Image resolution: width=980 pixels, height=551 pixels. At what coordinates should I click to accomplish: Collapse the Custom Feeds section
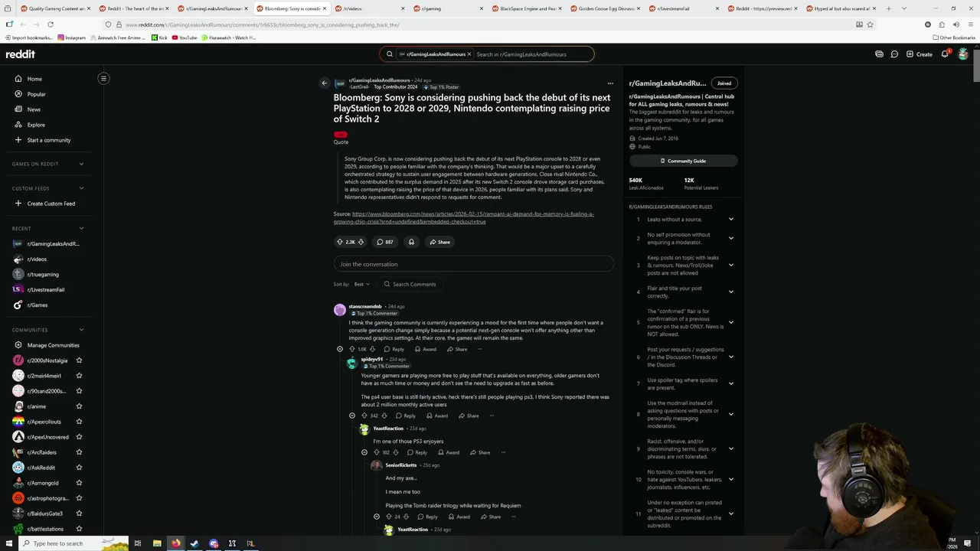pyautogui.click(x=81, y=188)
